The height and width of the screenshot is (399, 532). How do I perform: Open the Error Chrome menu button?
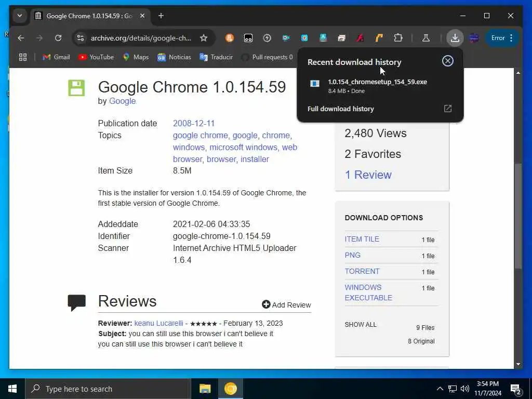tap(502, 38)
